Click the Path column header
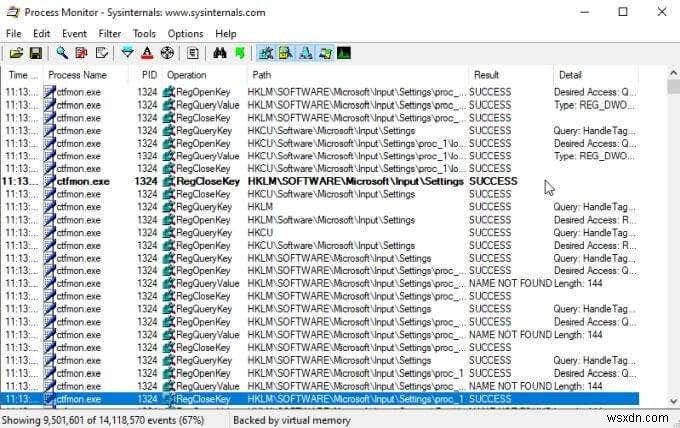The width and height of the screenshot is (680, 428). tap(358, 75)
